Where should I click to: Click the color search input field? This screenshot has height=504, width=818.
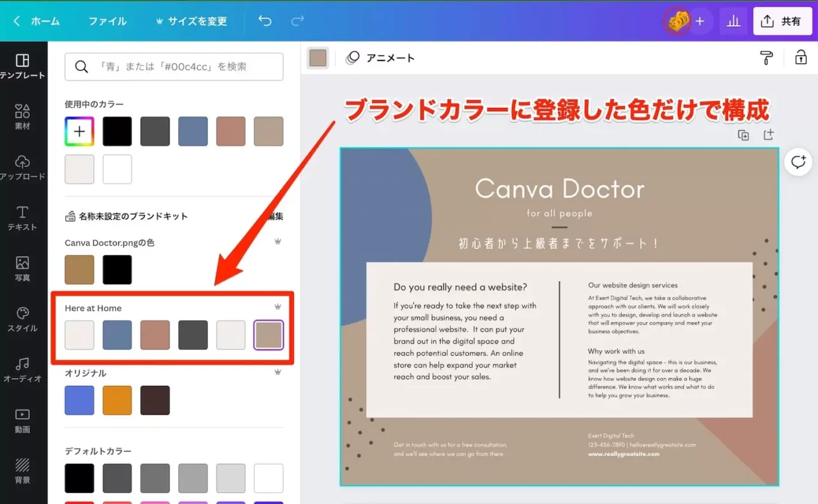[174, 66]
